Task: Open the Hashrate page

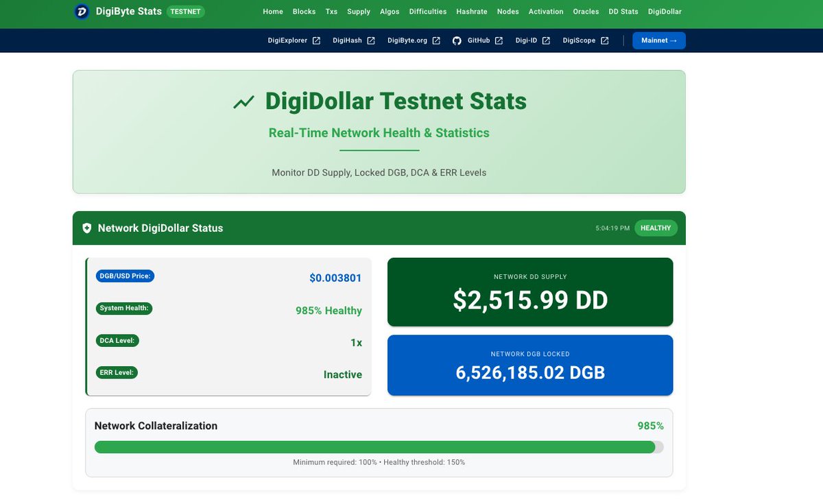Action: (x=472, y=12)
